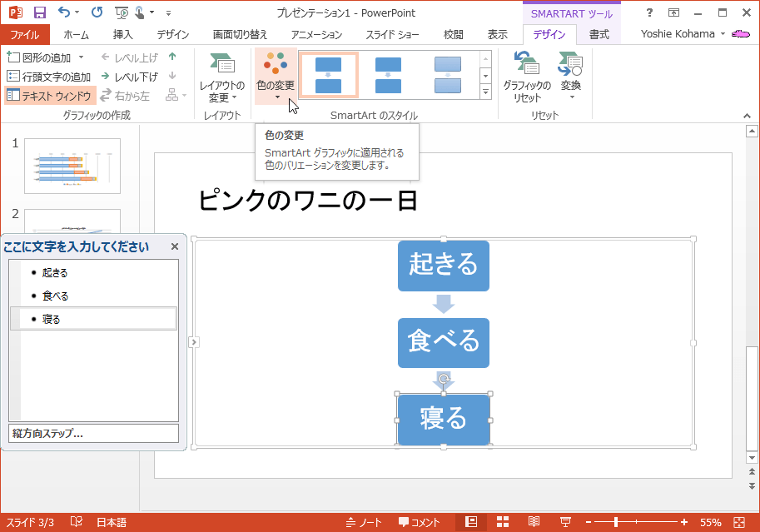Toggle 右から左 direction
The width and height of the screenshot is (760, 532).
click(125, 96)
